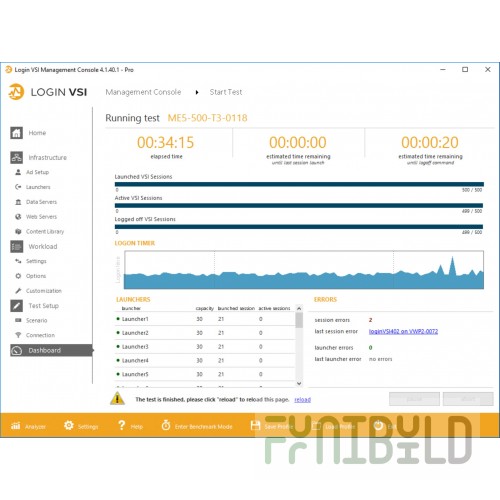This screenshot has width=500, height=500.
Task: Select the Web Servers globe icon
Action: pyautogui.click(x=18, y=217)
